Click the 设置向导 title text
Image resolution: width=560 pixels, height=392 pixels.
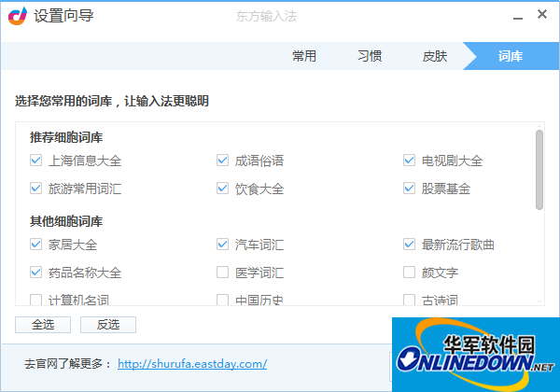tap(63, 16)
